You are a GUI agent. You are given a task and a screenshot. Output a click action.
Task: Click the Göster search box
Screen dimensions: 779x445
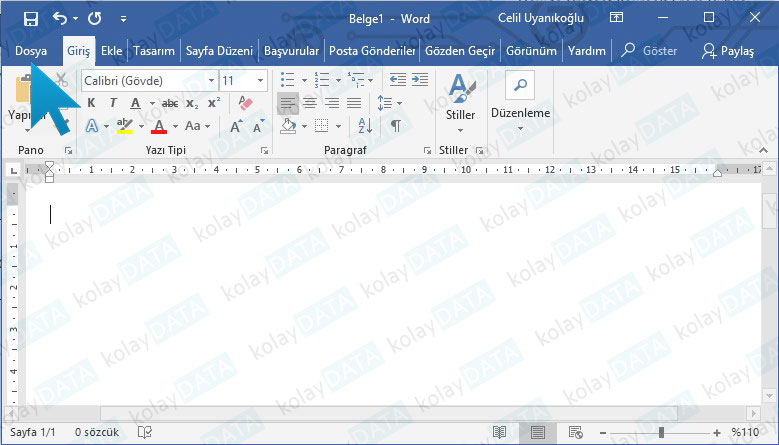point(649,51)
